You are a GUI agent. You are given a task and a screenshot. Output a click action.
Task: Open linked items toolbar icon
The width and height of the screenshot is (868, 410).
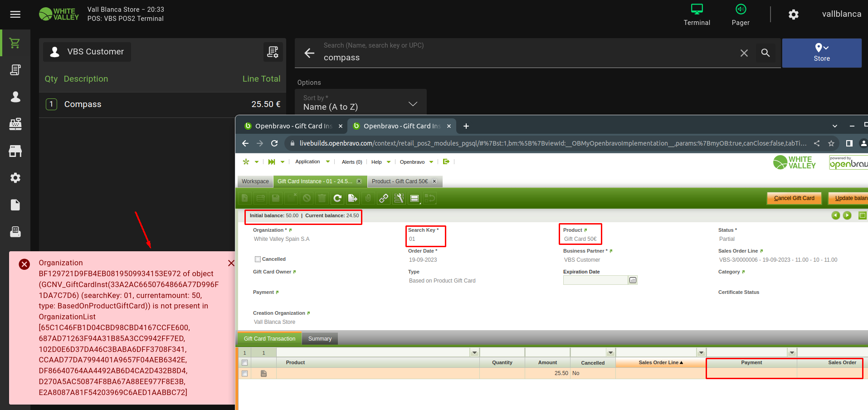click(x=384, y=198)
